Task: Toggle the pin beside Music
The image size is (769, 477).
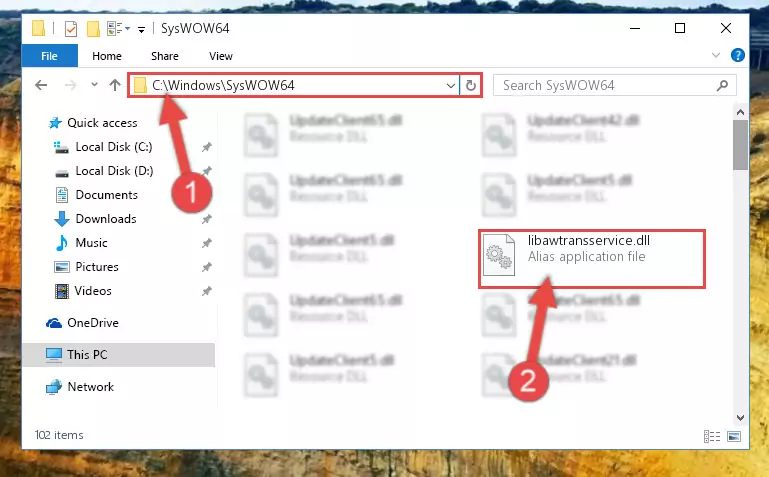Action: (x=206, y=243)
